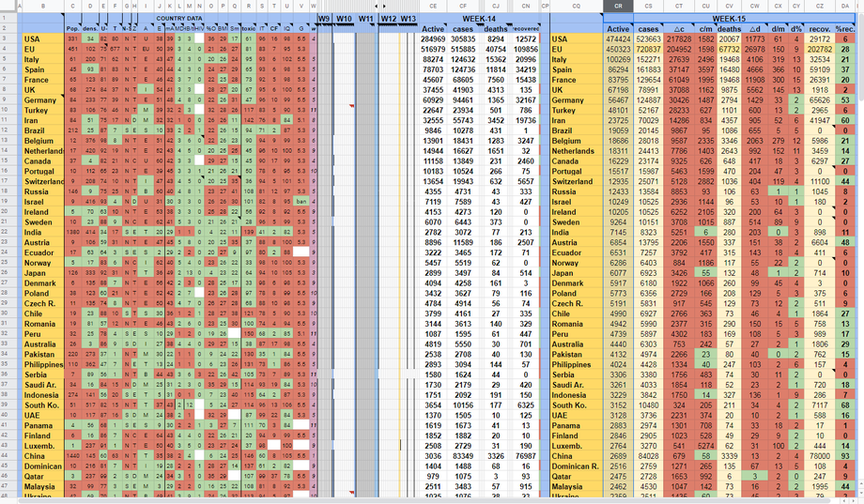Click the W13 header cell
Viewport: 864px width, 504px height.
(408, 18)
